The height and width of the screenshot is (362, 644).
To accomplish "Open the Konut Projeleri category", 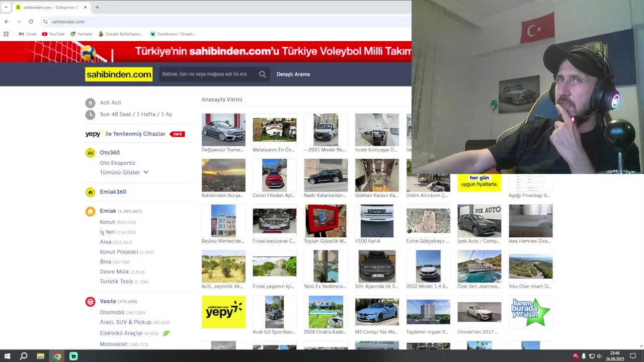I will (119, 252).
